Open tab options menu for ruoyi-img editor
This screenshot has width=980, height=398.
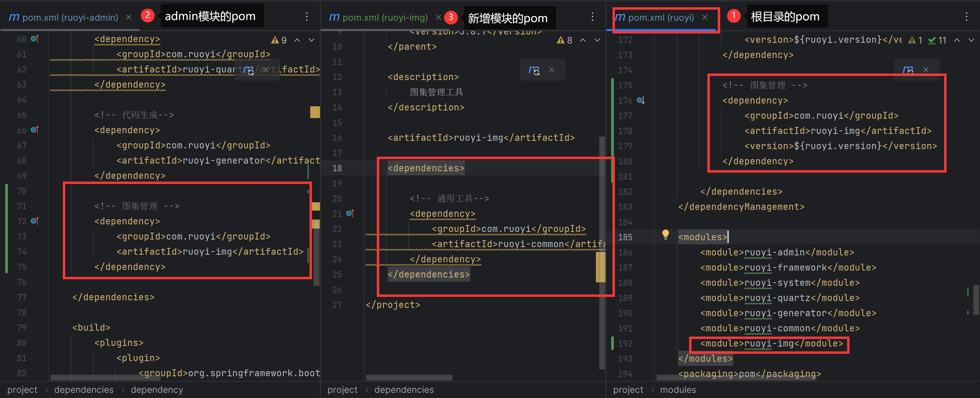(x=592, y=17)
